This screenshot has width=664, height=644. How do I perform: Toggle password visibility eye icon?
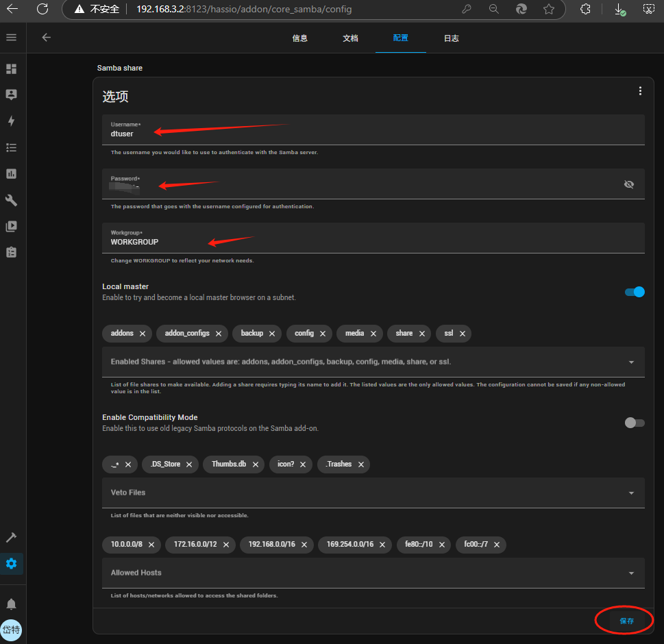[629, 184]
